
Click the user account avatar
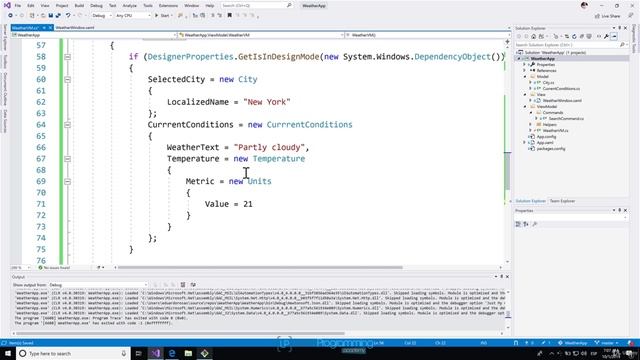[584, 5]
